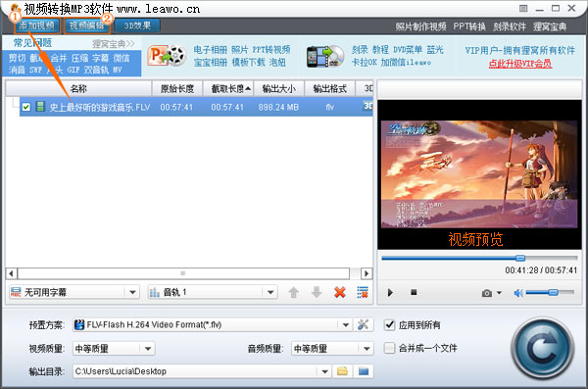Sort by the 名称 column header
Image resolution: width=588 pixels, height=389 pixels.
tap(78, 89)
